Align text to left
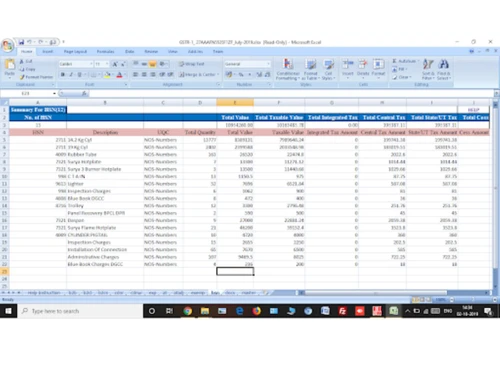500x375 pixels. 135,74
